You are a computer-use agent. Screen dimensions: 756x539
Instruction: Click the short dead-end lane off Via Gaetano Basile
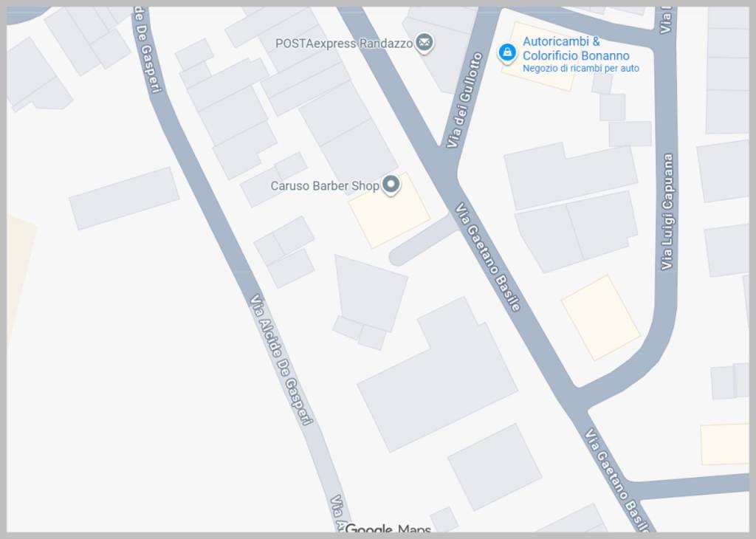[x=422, y=240]
